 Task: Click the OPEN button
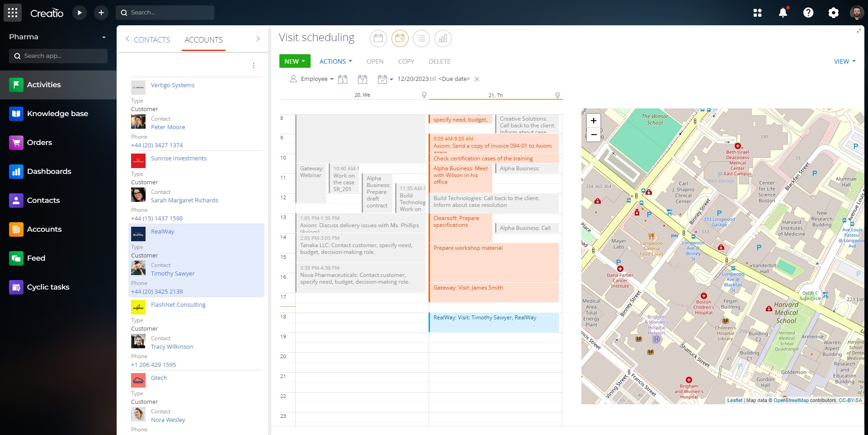pos(375,61)
